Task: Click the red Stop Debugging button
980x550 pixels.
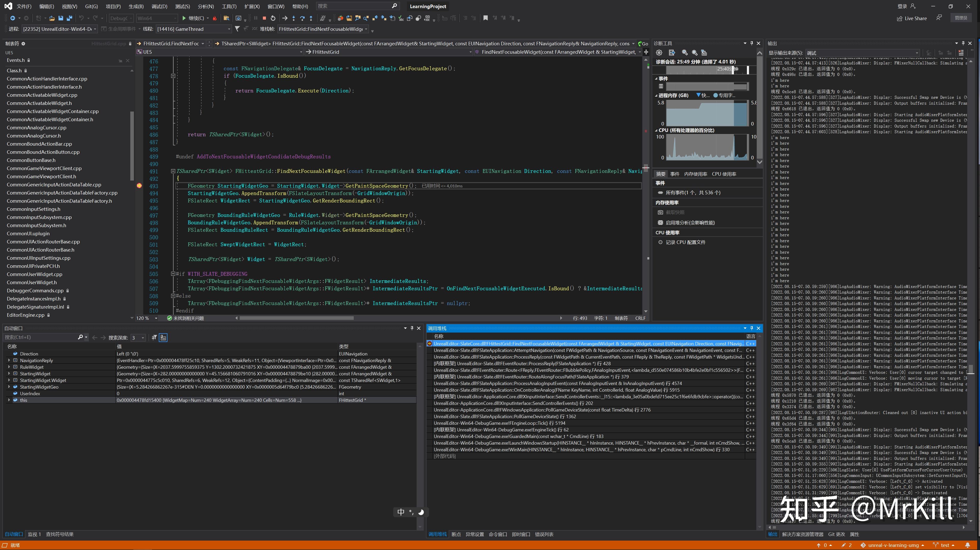Action: pyautogui.click(x=264, y=18)
